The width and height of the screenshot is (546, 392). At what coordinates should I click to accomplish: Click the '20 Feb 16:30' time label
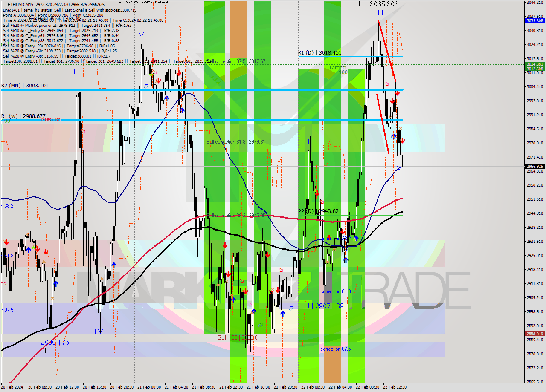95,387
